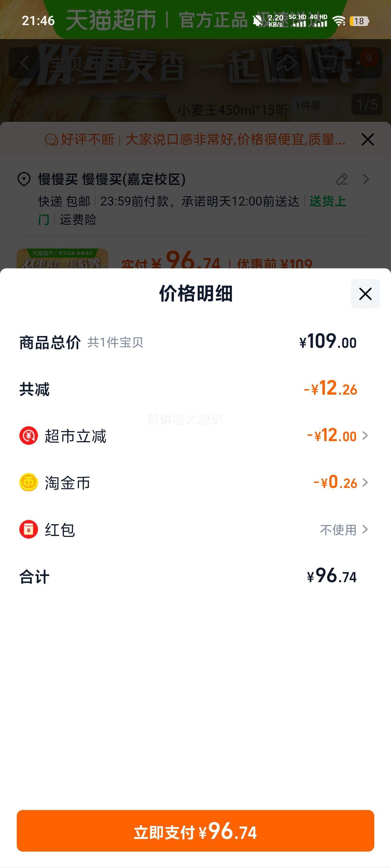This screenshot has width=391, height=868.
Task: Tap the 送货上门 delivery service link
Action: pos(327,201)
